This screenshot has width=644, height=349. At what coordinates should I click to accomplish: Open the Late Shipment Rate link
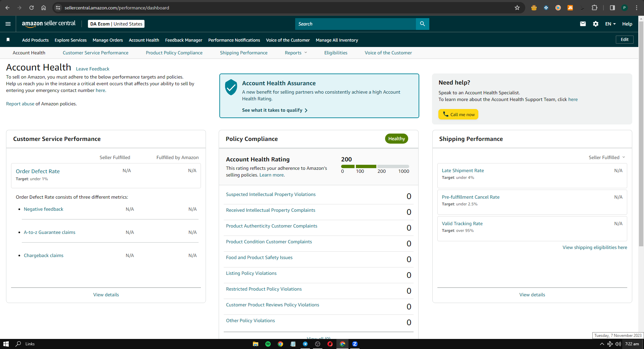click(x=463, y=170)
